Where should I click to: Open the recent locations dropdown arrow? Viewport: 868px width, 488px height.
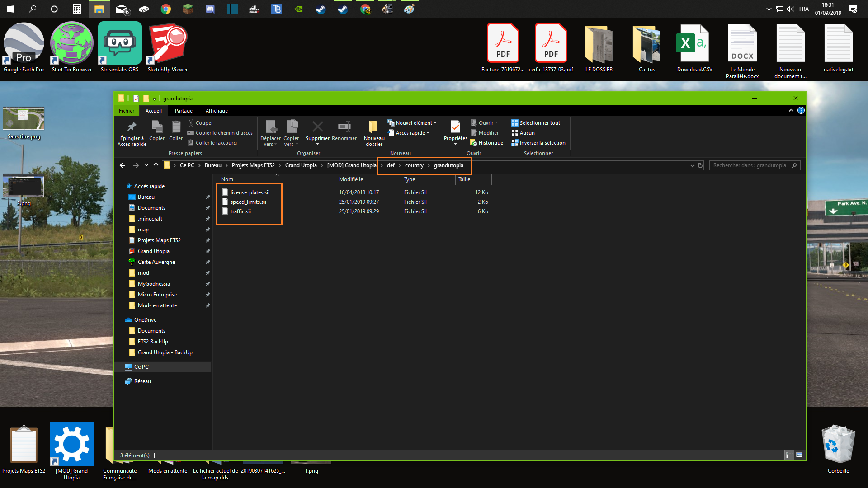[146, 165]
